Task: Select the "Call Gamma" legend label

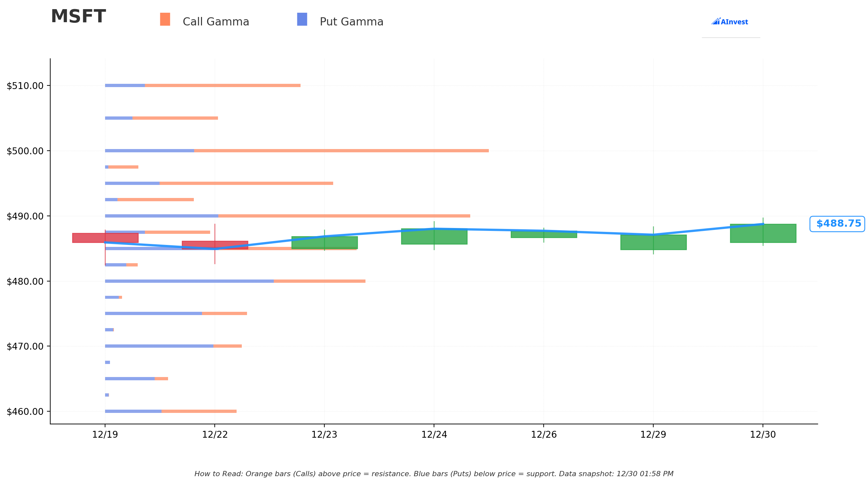Action: (x=216, y=22)
